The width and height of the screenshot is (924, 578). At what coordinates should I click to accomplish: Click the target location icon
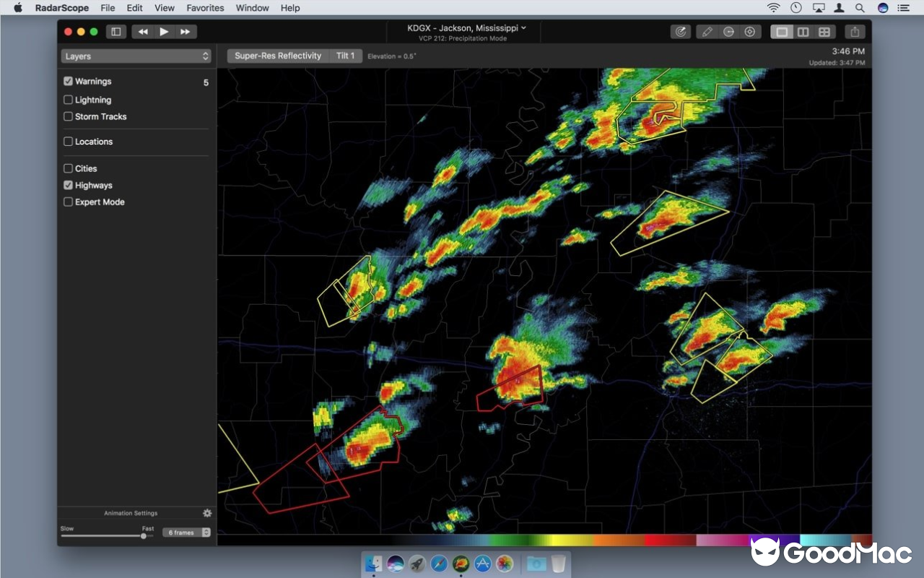[750, 32]
